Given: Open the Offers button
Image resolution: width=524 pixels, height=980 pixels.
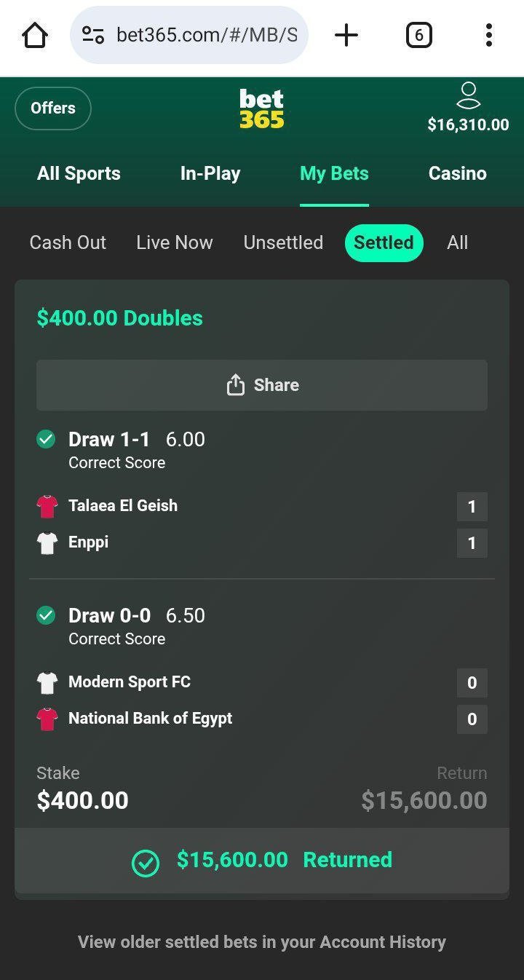Looking at the screenshot, I should point(53,108).
